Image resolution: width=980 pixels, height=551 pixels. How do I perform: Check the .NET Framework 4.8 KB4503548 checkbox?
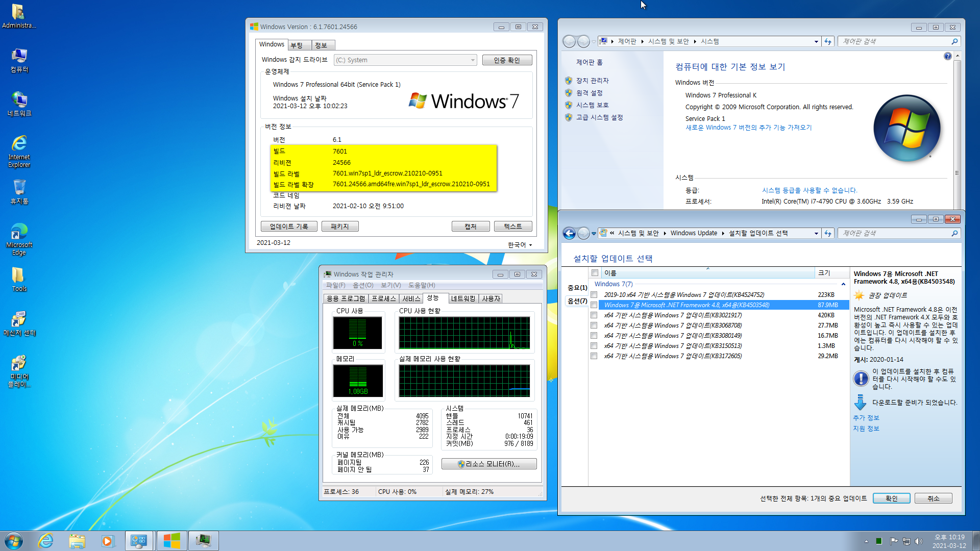click(x=594, y=305)
